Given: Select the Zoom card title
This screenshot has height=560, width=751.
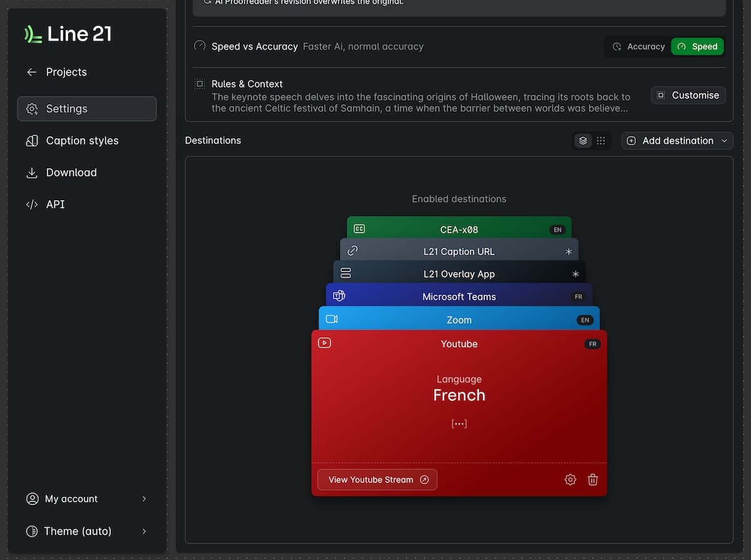Looking at the screenshot, I should pyautogui.click(x=459, y=320).
